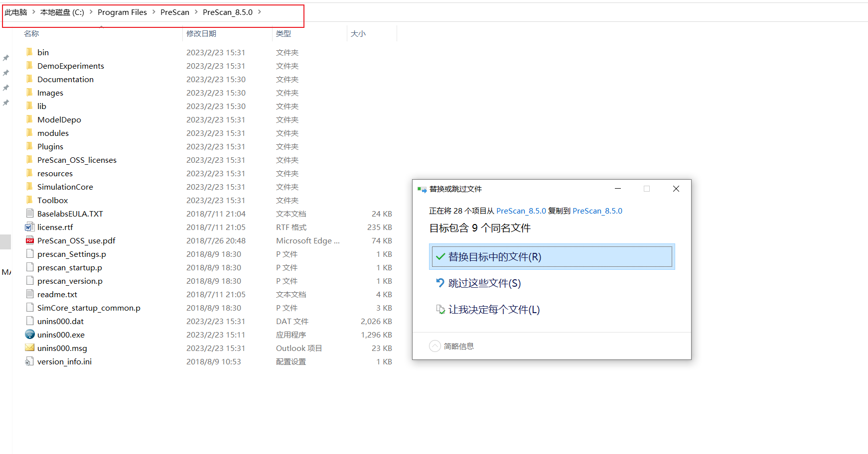Select SimCore_startup_common.p file name
Screen dimensions: 868x454
pyautogui.click(x=89, y=308)
